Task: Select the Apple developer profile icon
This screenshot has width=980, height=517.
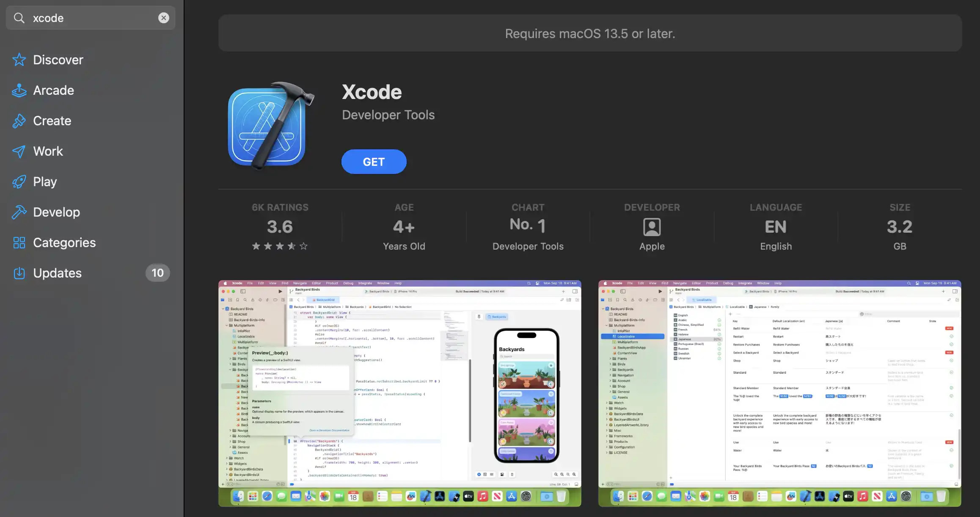Action: (x=651, y=227)
